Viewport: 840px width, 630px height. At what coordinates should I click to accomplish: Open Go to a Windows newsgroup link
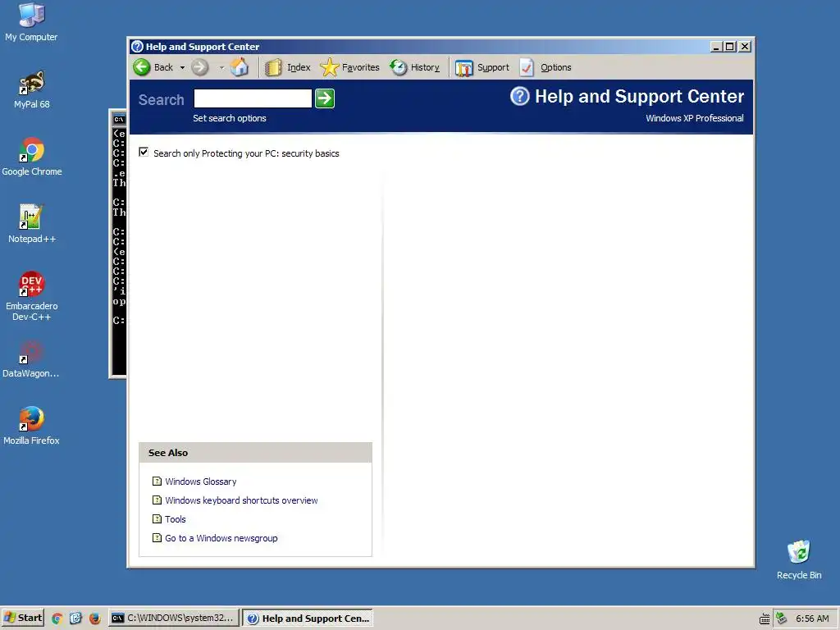221,538
